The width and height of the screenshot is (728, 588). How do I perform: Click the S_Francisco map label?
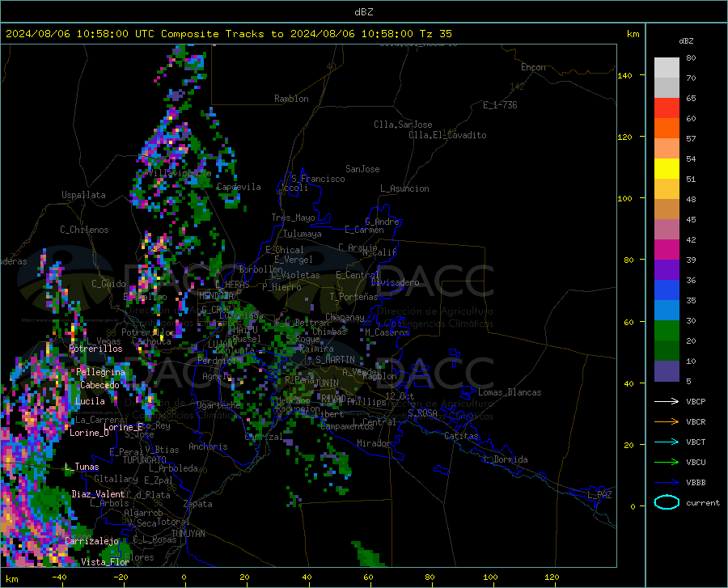[x=318, y=179]
